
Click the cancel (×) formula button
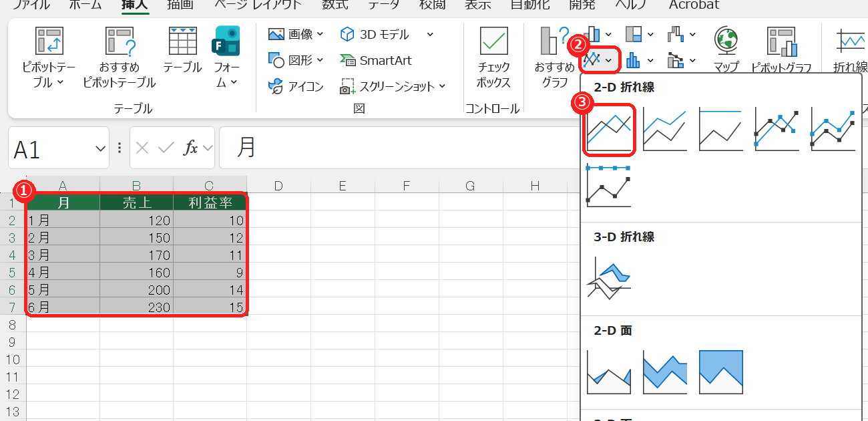pyautogui.click(x=142, y=148)
